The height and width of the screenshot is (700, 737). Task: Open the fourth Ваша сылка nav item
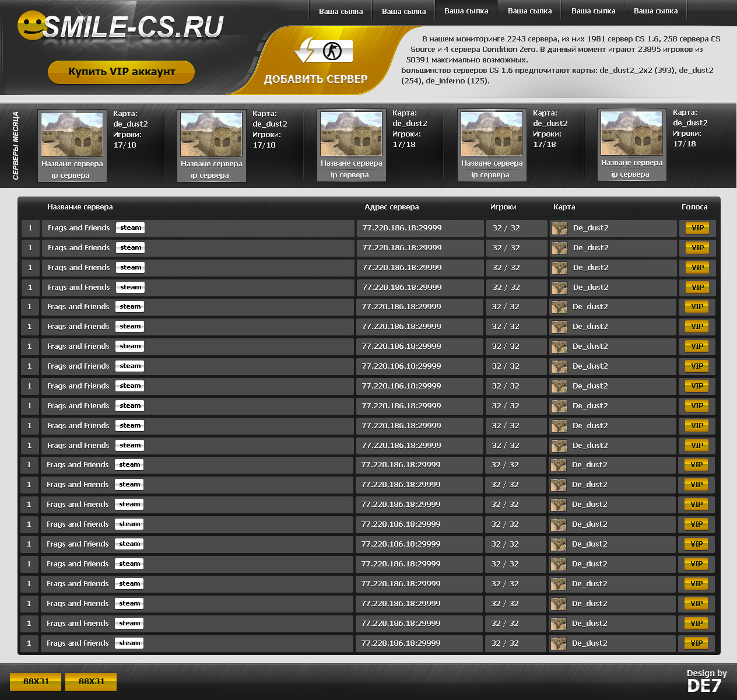(529, 11)
